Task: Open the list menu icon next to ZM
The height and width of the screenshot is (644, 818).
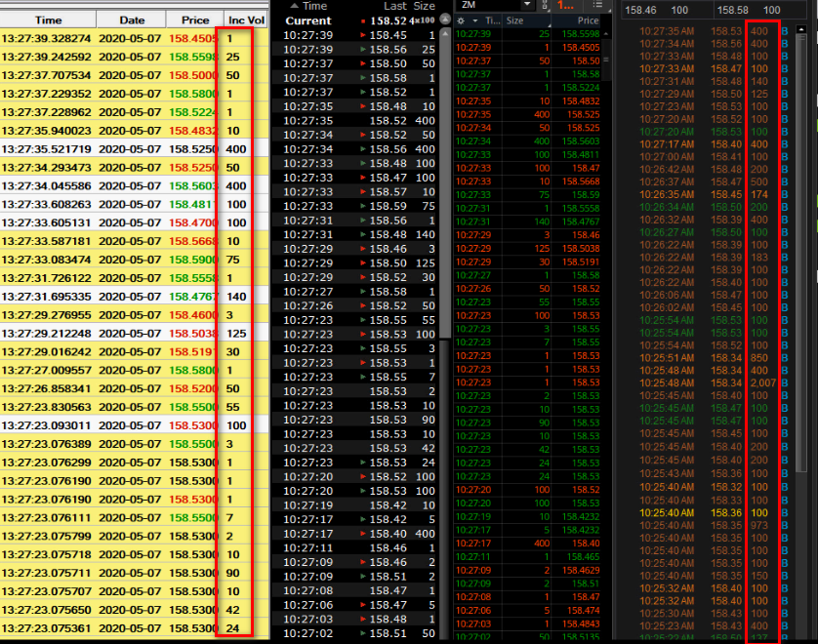Action: (x=597, y=5)
